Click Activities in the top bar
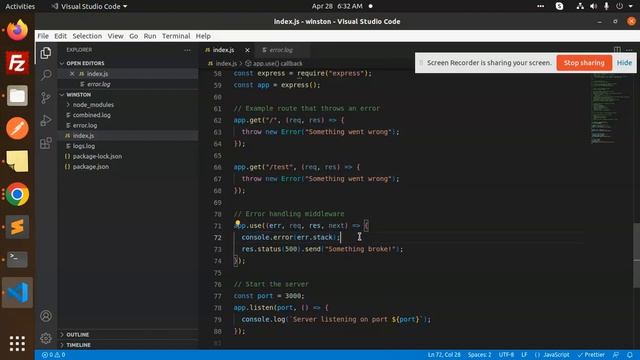640x360 pixels. (20, 6)
